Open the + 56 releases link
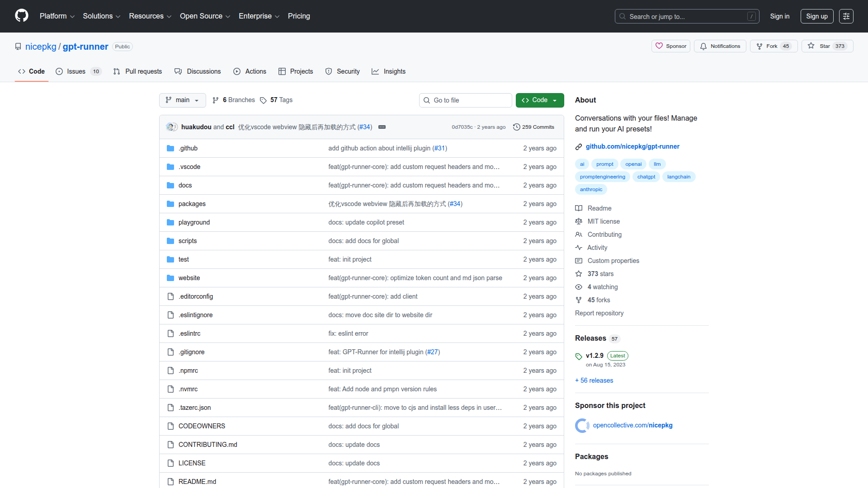Screen dimensions: 868x488 (x=594, y=380)
